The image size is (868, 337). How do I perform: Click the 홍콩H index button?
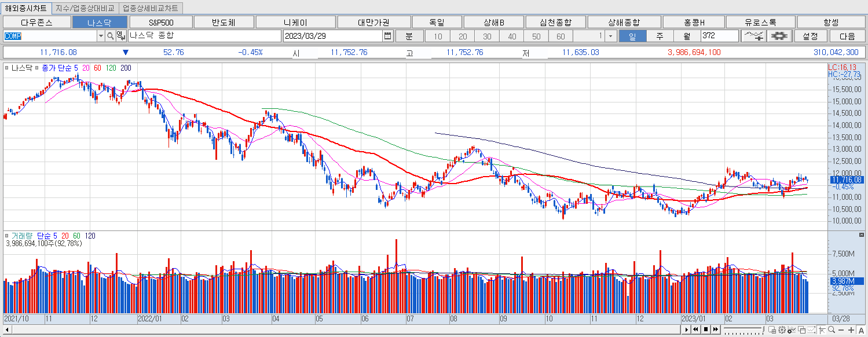pos(694,23)
